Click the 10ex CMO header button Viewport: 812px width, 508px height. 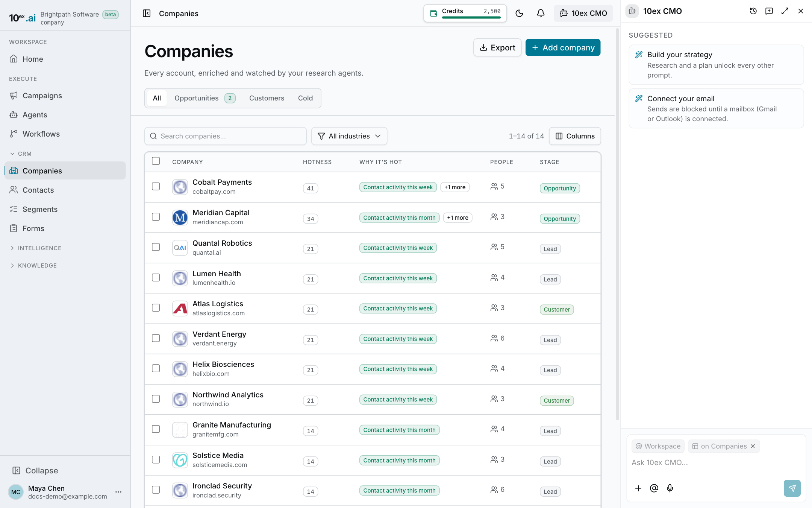583,14
